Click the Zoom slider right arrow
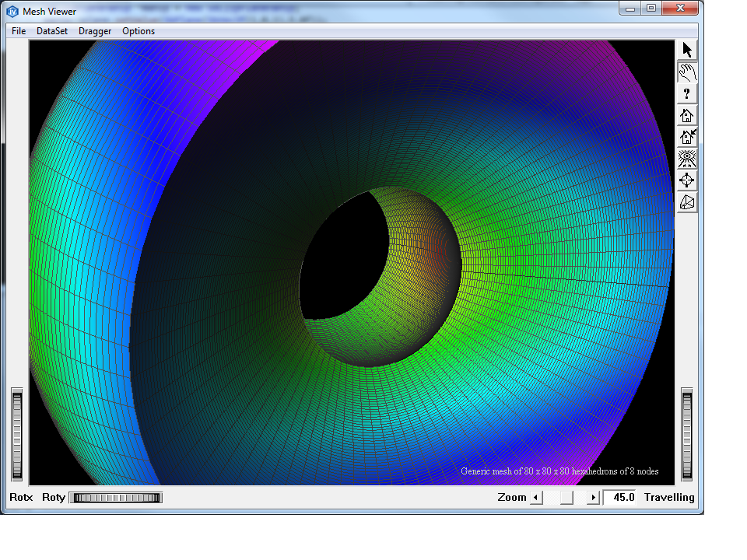Screen dimensions: 747x560 593,498
